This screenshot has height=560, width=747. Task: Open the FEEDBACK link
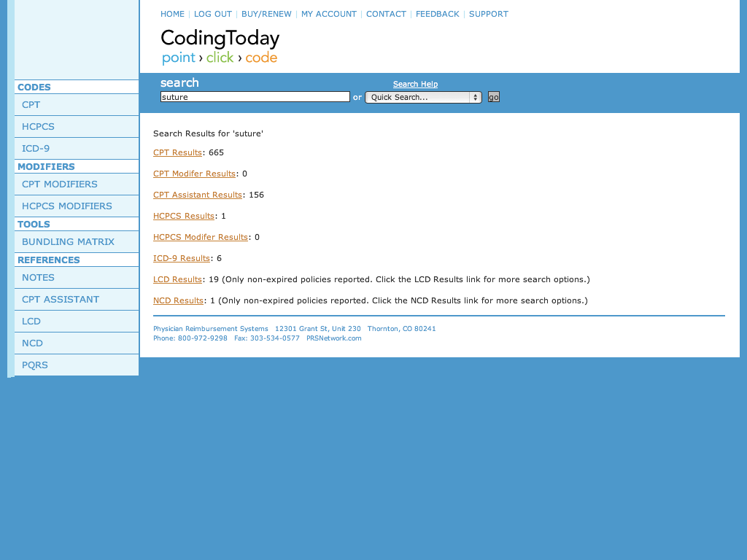point(438,15)
